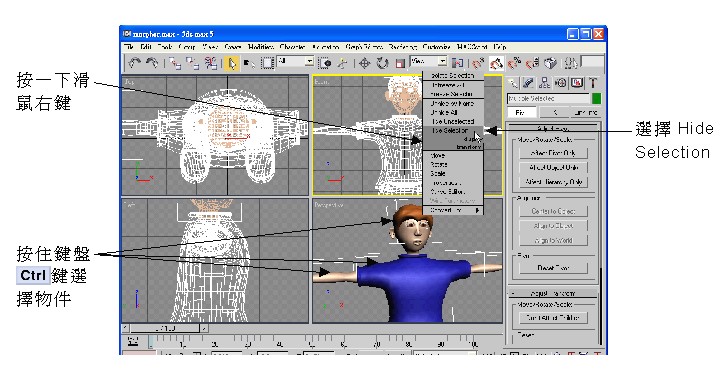
Task: Click the Reset Pivot button
Action: coord(553,268)
